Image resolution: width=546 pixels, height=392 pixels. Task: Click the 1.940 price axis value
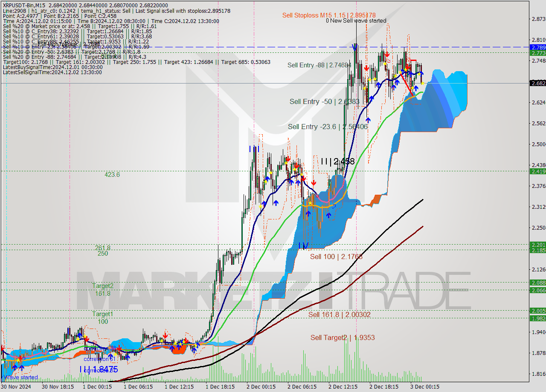pos(538,332)
